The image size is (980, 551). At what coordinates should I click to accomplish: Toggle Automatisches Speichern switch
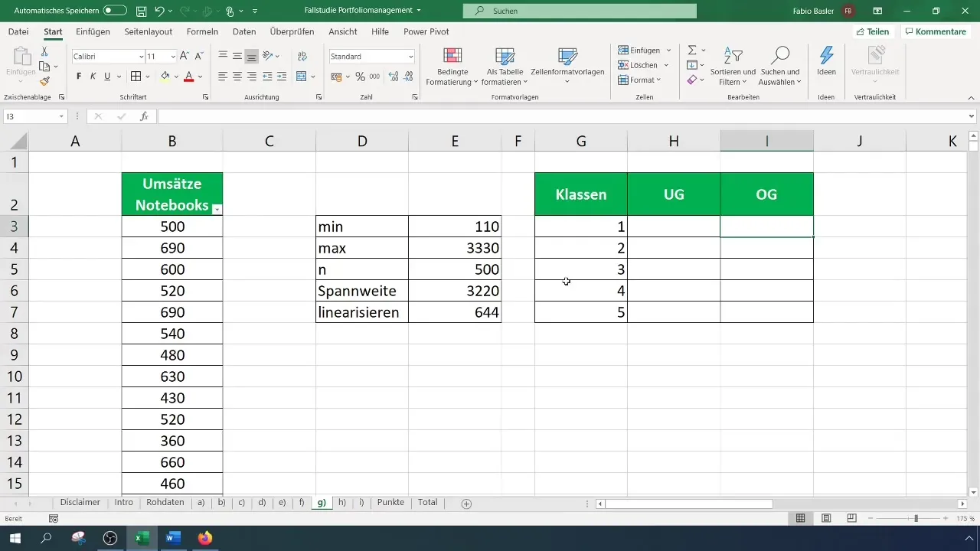(x=115, y=11)
